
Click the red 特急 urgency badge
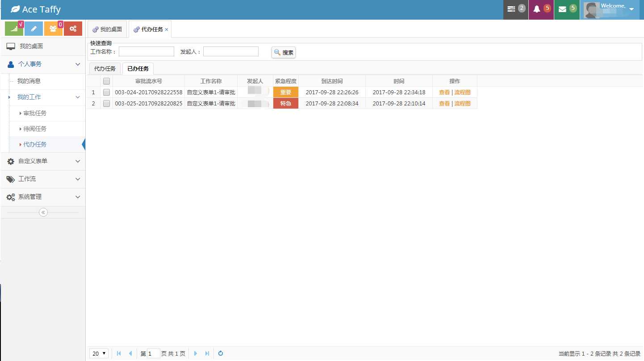[x=286, y=104]
